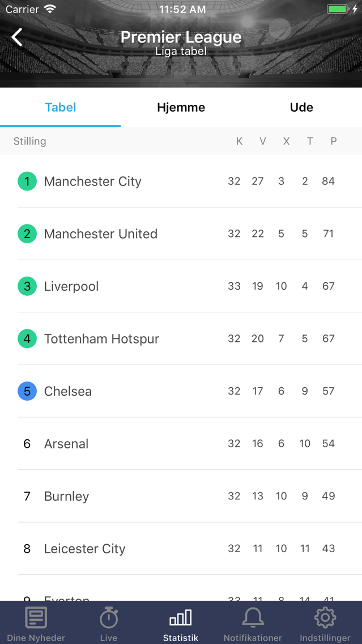Viewport: 362px width, 644px height.
Task: Open the Live stopwatch icon
Action: click(109, 618)
